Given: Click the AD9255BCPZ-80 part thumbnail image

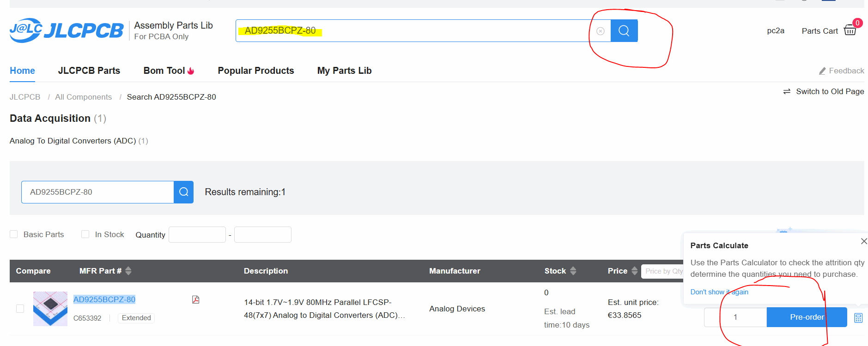Looking at the screenshot, I should pos(50,309).
